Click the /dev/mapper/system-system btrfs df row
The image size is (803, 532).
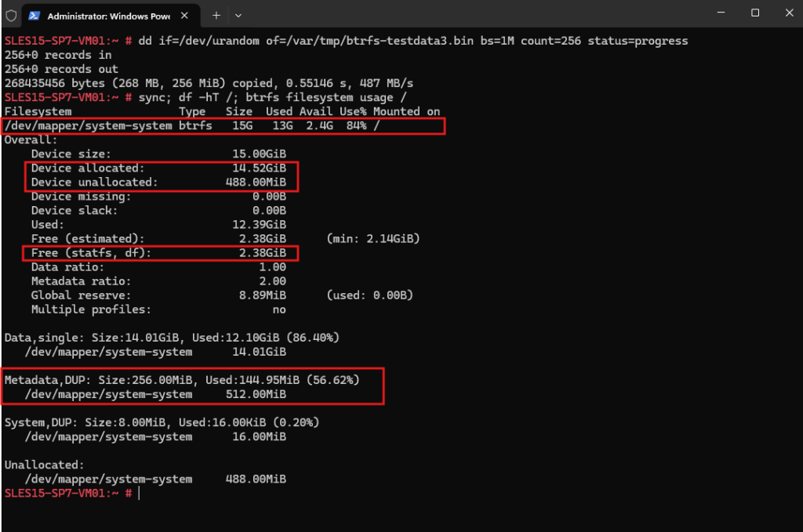pos(223,126)
